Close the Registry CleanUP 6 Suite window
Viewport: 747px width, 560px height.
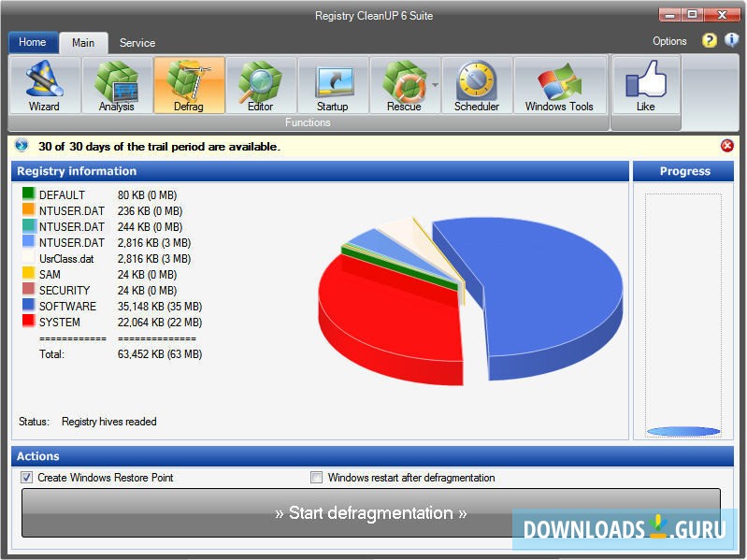[x=722, y=15]
